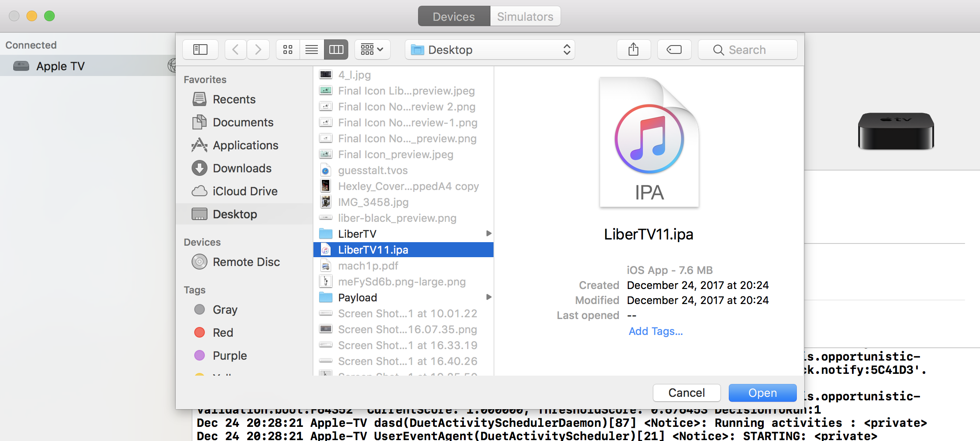Select the Payload folder
Image resolution: width=980 pixels, height=441 pixels.
(x=403, y=297)
